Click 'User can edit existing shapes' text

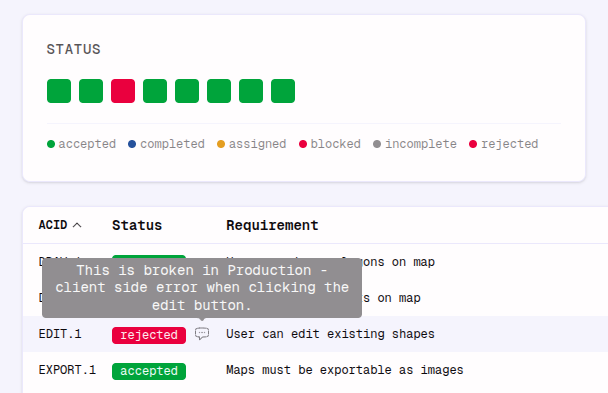[330, 334]
